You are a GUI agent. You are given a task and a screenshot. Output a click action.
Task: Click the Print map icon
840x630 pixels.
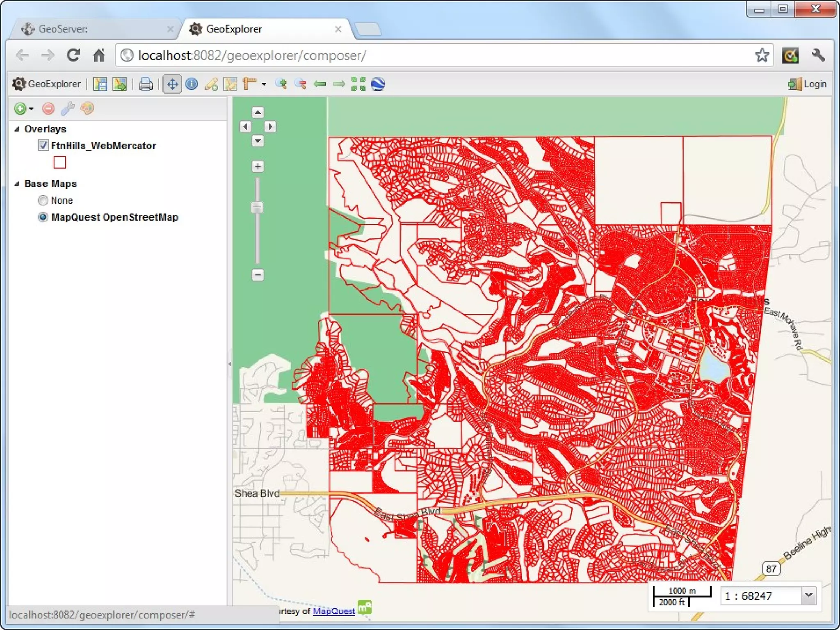click(x=146, y=84)
